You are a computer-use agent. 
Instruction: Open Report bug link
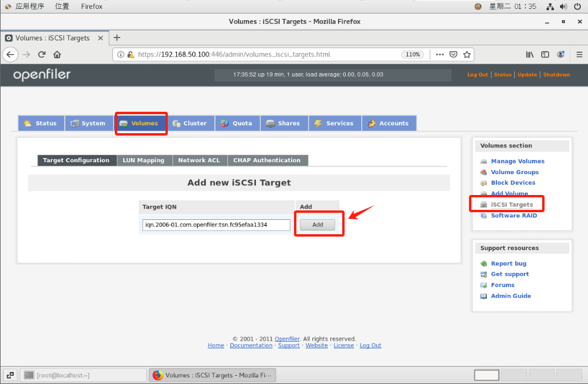(x=508, y=264)
